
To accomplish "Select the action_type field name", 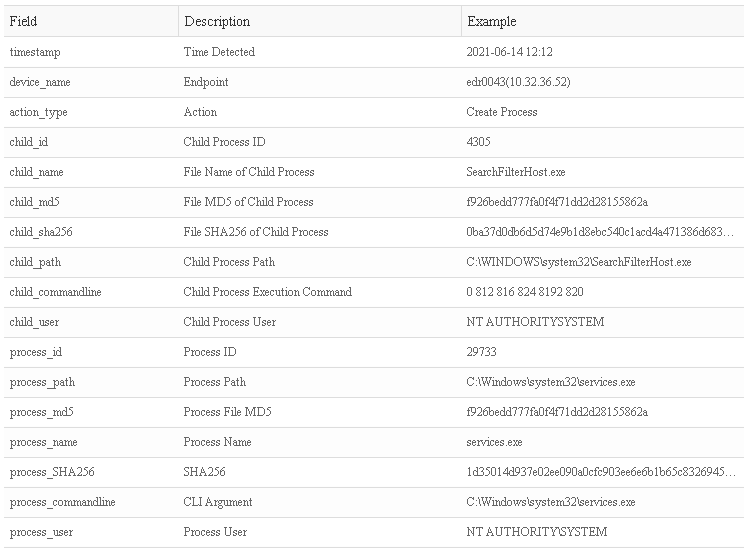I will coord(39,112).
